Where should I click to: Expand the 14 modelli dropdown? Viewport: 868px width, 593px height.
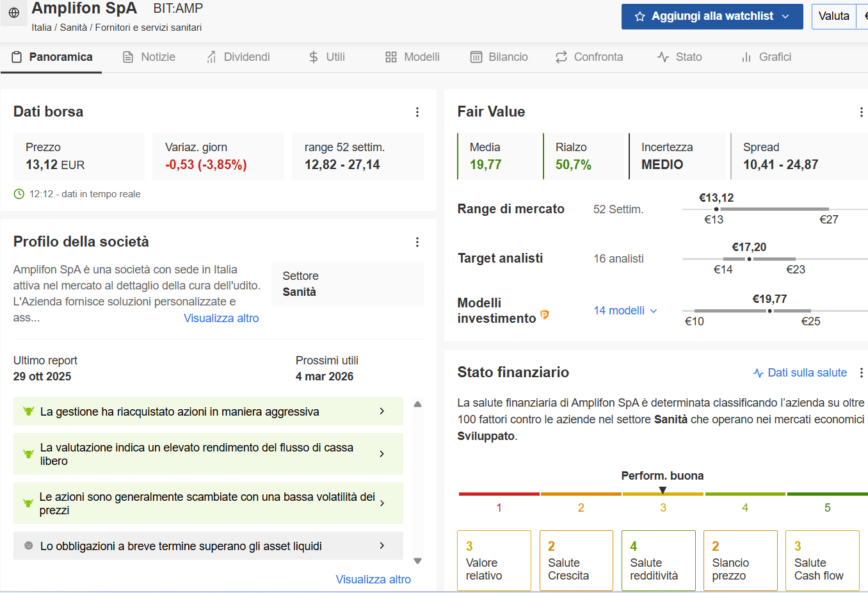(x=624, y=310)
